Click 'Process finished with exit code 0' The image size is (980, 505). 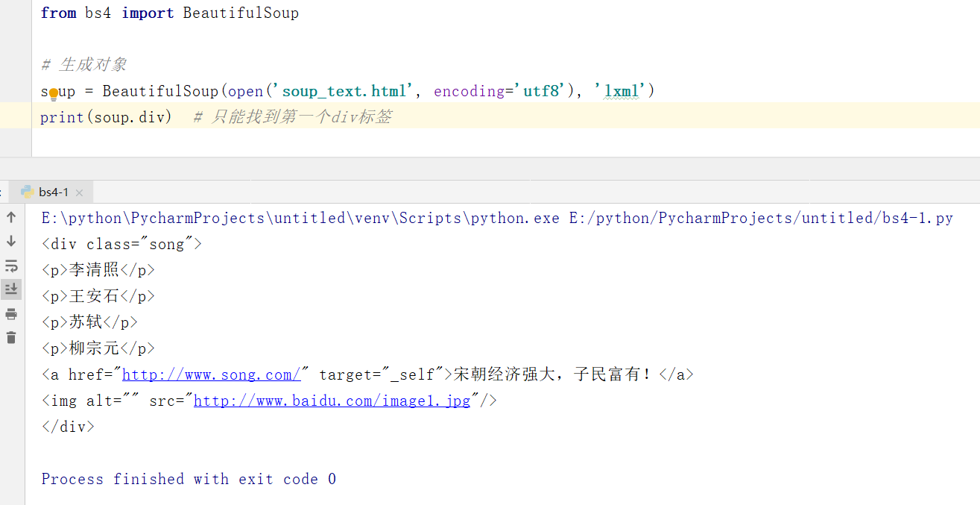point(189,479)
